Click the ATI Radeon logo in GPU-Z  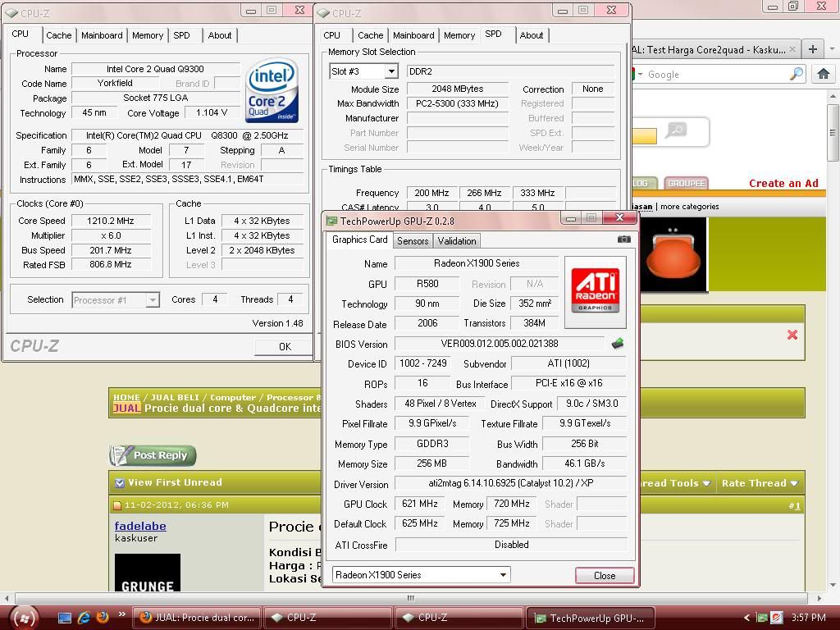(596, 291)
